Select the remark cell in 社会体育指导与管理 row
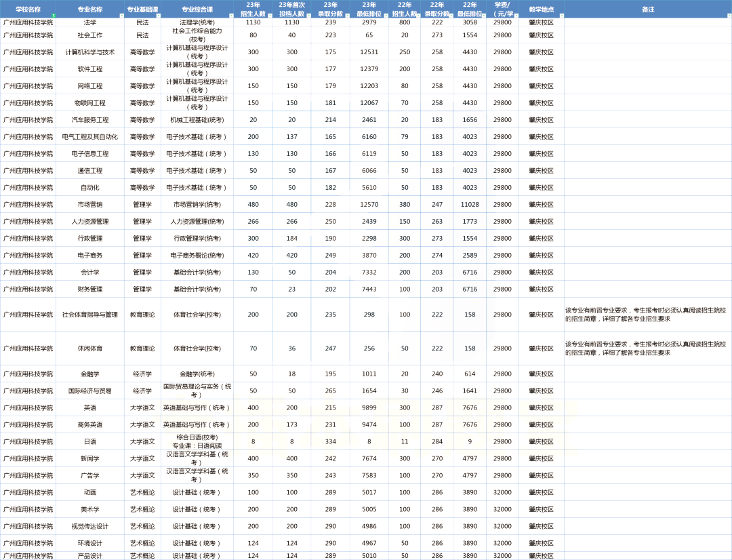This screenshot has height=560, width=732. [648, 315]
